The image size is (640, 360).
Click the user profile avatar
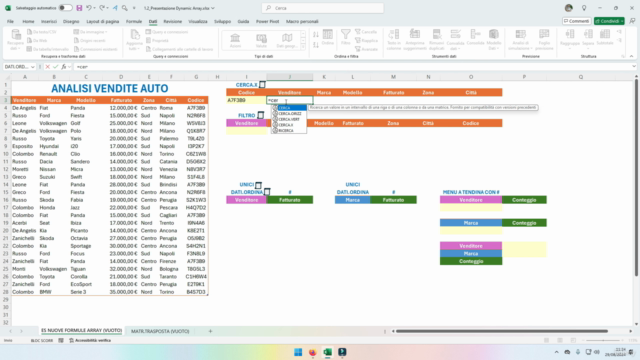click(x=569, y=8)
